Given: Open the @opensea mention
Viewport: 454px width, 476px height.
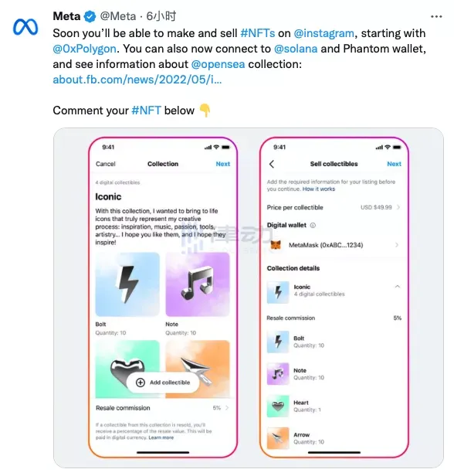Looking at the screenshot, I should (218, 64).
